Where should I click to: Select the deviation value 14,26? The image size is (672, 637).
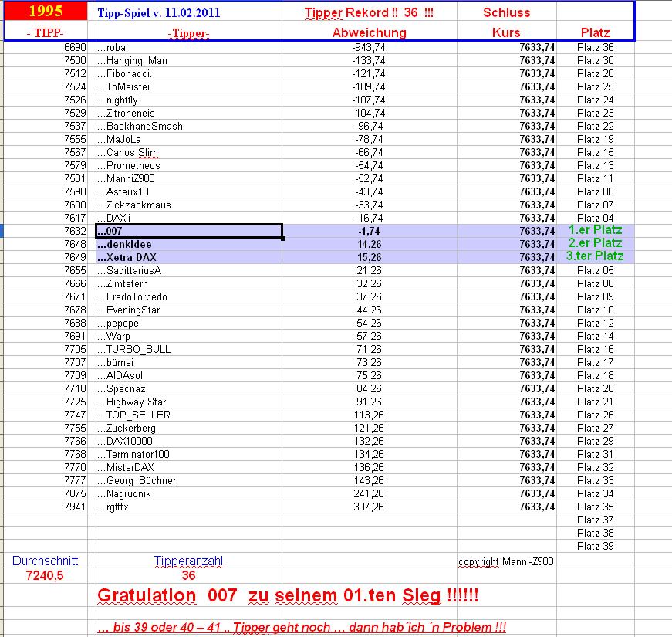369,244
